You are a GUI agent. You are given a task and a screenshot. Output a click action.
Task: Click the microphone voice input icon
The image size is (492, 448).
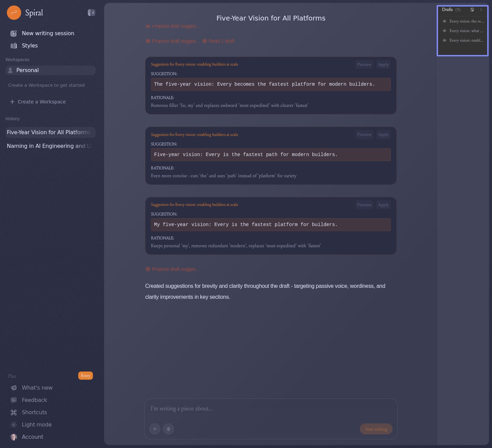coord(168,429)
